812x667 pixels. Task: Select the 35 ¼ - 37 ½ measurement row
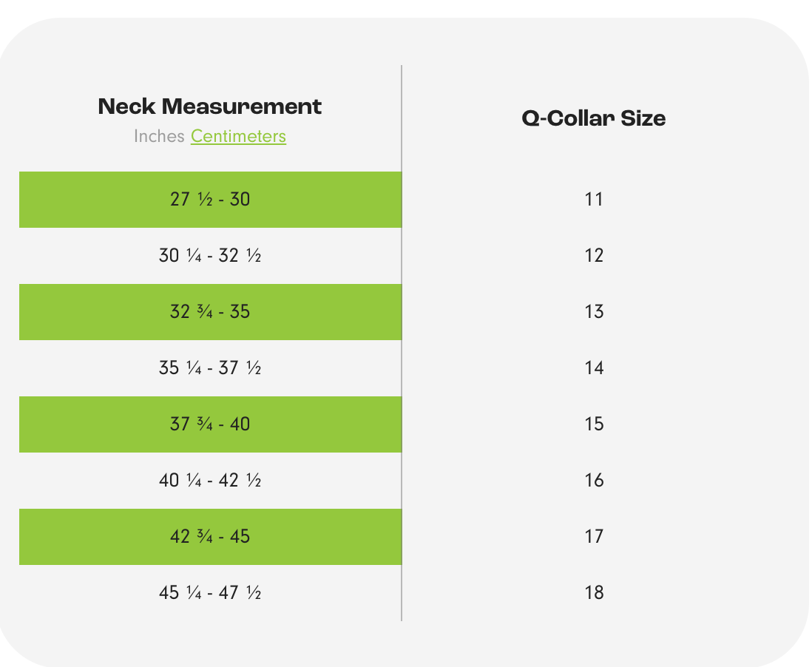click(x=210, y=368)
